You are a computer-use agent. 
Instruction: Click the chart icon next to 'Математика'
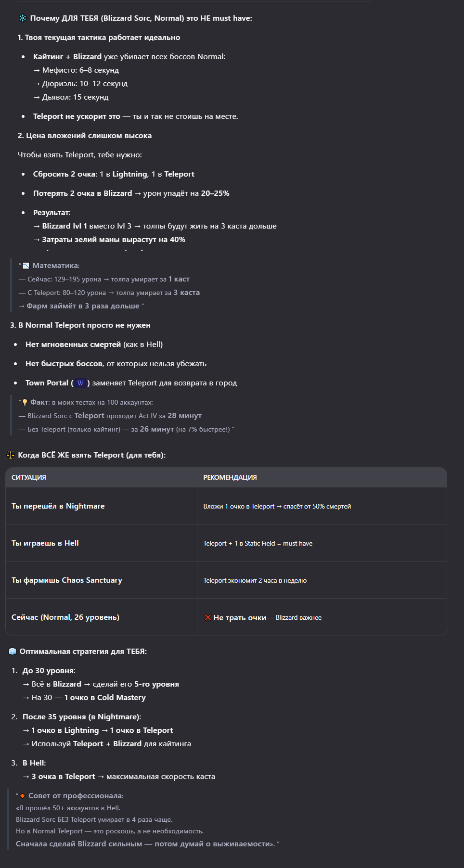(x=26, y=266)
